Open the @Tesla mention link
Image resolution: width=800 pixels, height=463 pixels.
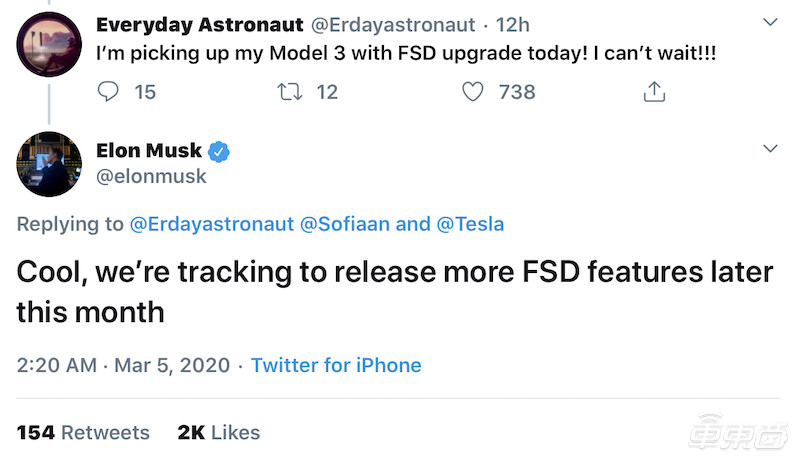click(470, 224)
